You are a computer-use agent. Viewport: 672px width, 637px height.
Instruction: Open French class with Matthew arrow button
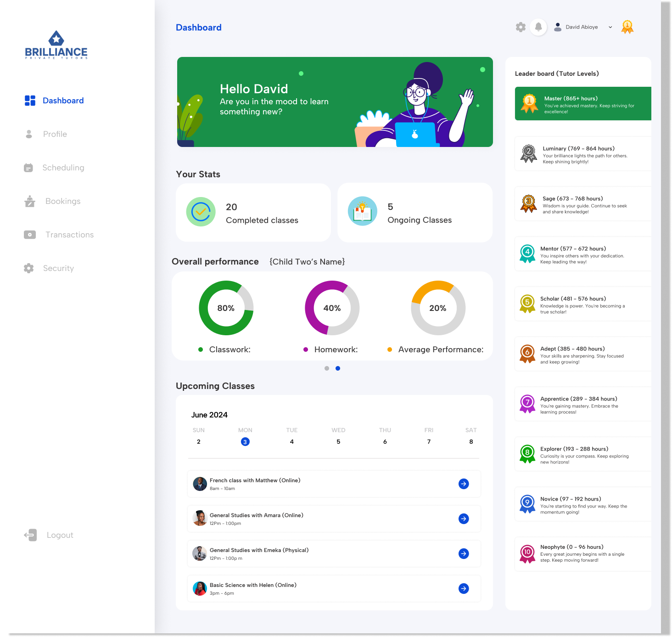click(x=464, y=484)
